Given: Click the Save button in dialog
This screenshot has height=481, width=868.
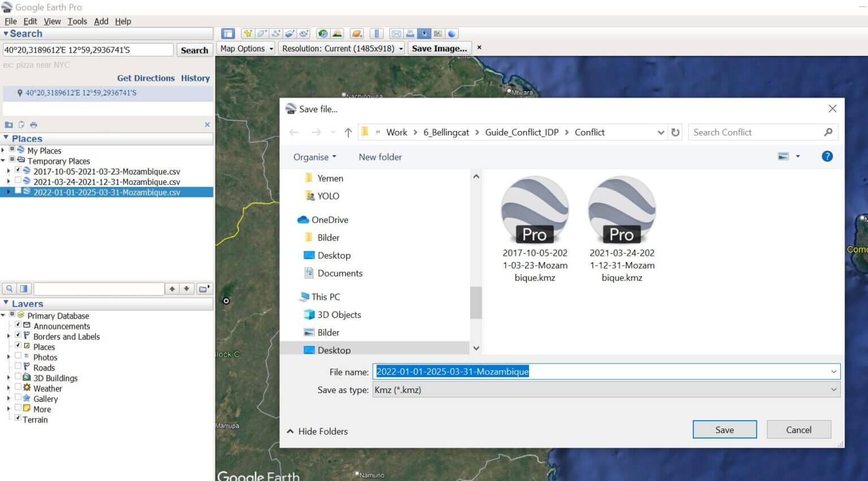Looking at the screenshot, I should (x=724, y=430).
